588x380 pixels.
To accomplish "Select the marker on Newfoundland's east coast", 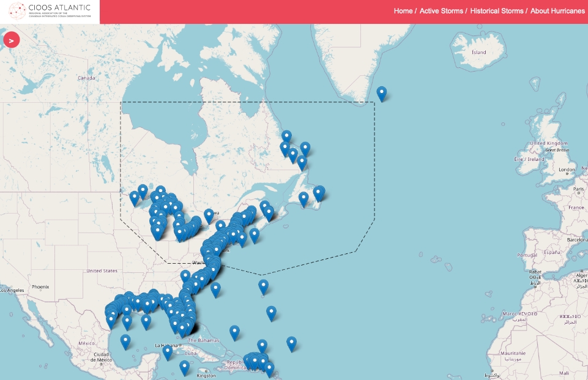I will point(319,193).
